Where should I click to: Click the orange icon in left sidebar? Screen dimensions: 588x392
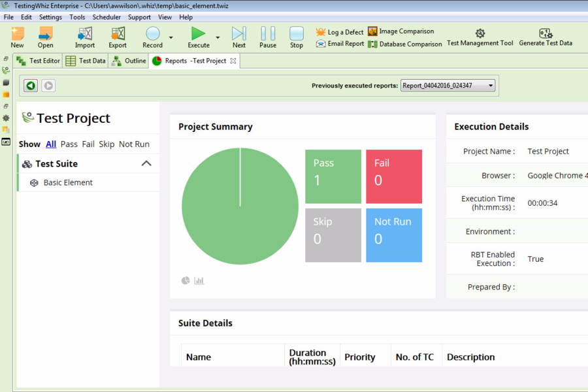[6, 95]
